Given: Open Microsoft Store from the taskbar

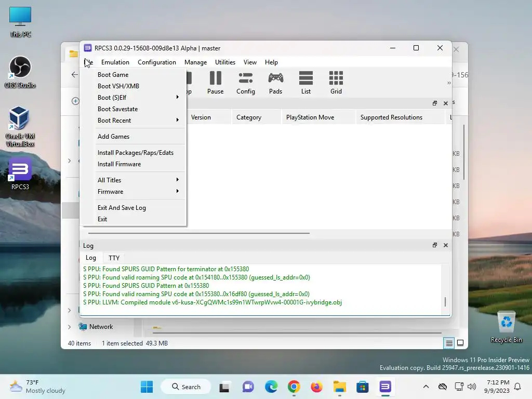Looking at the screenshot, I should [362, 387].
